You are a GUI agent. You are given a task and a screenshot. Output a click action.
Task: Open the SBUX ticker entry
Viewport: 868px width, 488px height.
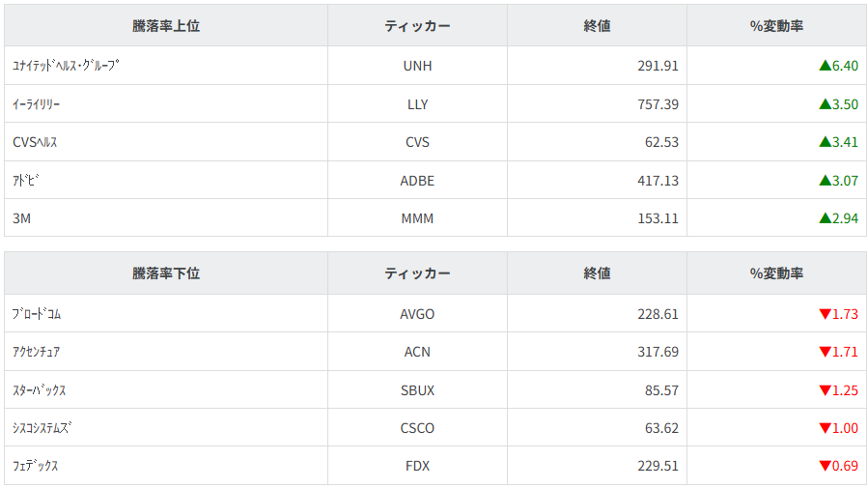[417, 390]
